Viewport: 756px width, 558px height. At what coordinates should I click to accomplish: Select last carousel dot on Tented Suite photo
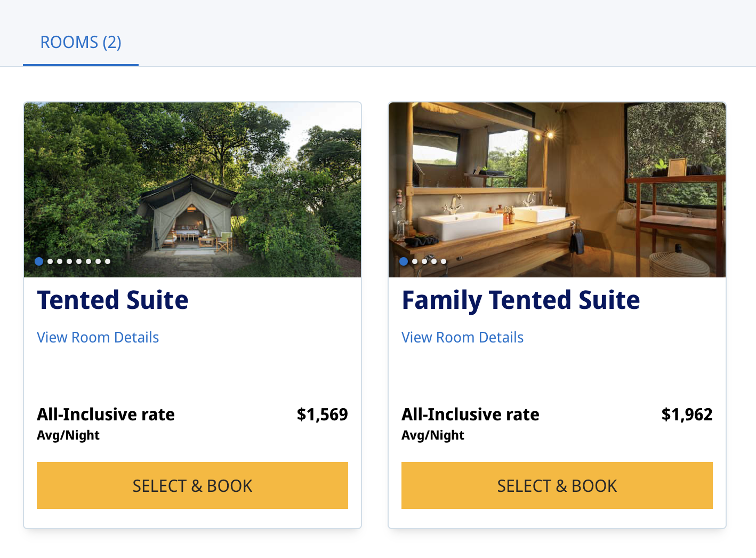(x=108, y=261)
